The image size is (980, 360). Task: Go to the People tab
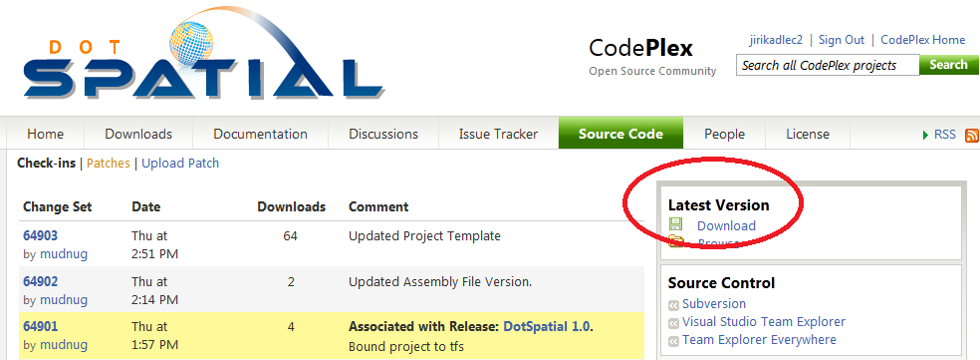[x=724, y=134]
